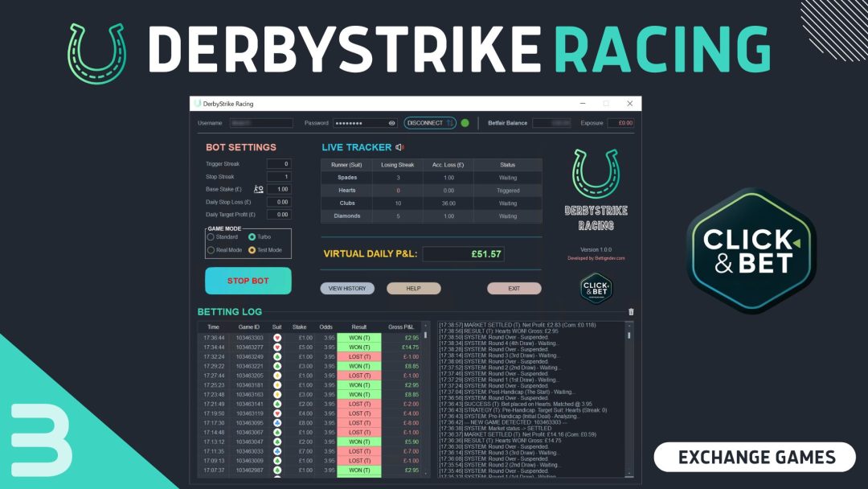Click the Gross P&L column header

401,327
